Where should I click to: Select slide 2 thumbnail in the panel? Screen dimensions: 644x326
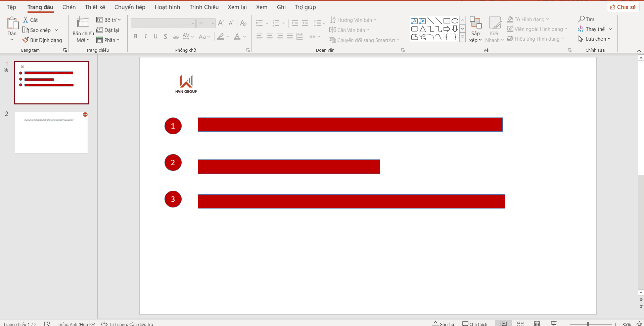51,132
